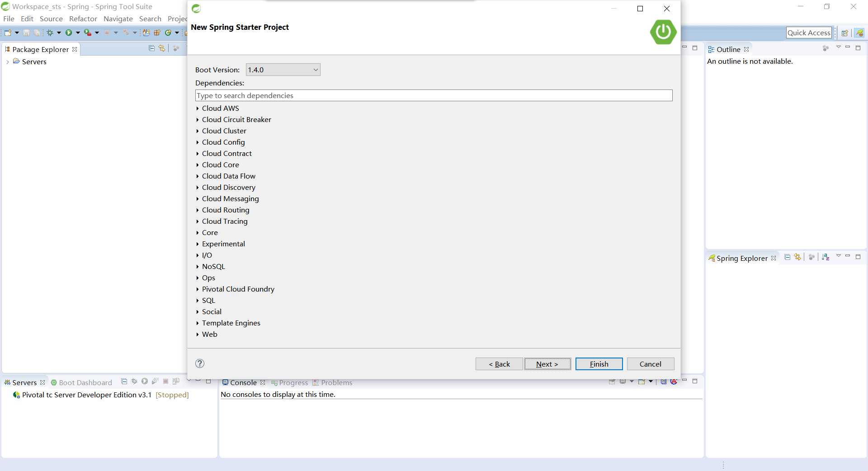Click Publish icon in Servers view
The height and width of the screenshot is (471, 868).
tap(176, 381)
